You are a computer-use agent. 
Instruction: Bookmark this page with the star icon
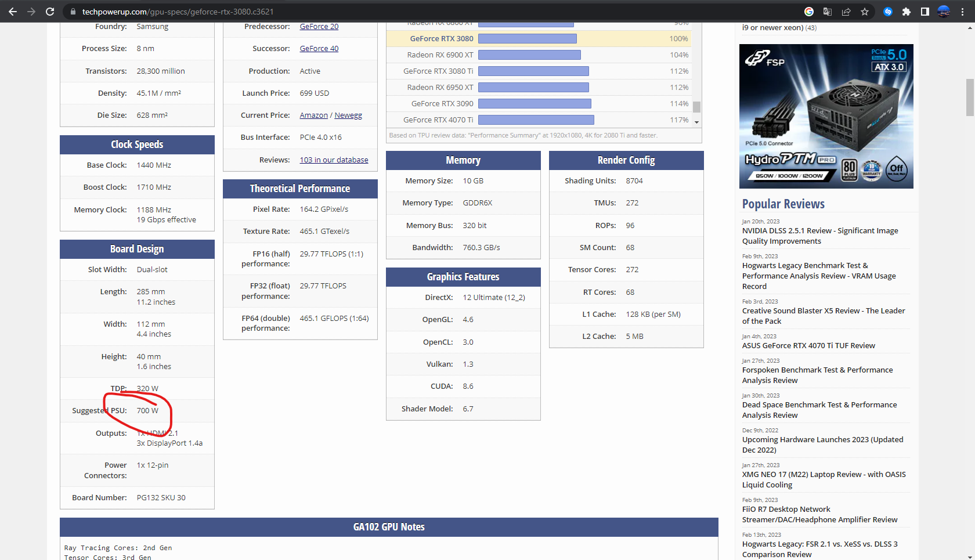(865, 12)
